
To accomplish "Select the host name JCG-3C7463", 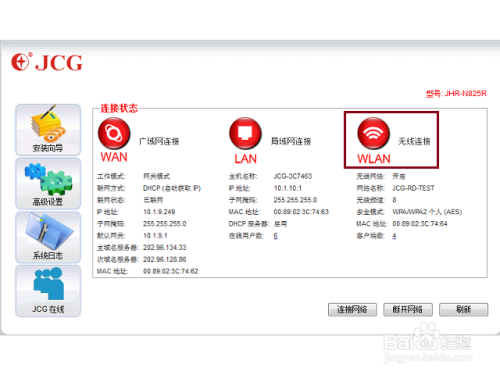I will pos(293,176).
